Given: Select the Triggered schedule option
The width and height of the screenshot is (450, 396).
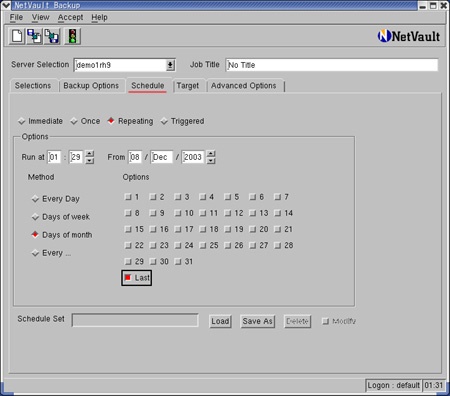Looking at the screenshot, I should 182,121.
